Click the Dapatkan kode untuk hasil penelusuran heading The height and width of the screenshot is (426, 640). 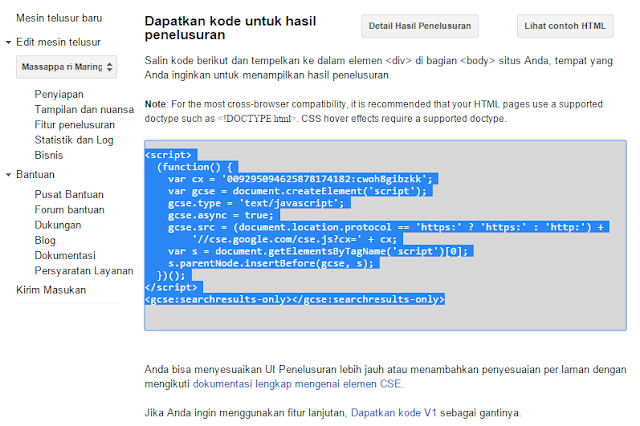point(230,28)
